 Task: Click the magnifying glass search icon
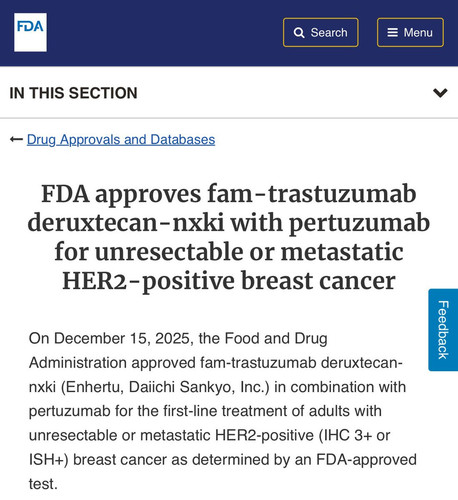299,33
